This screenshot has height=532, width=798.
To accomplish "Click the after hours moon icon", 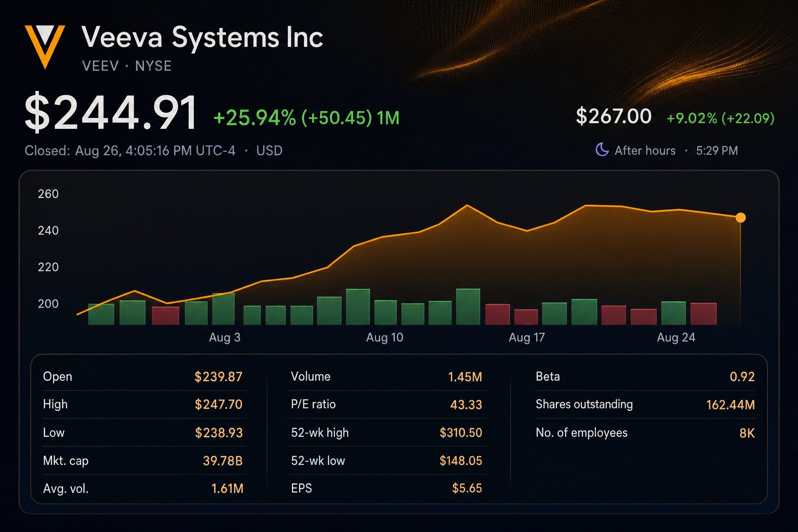I will coord(602,150).
